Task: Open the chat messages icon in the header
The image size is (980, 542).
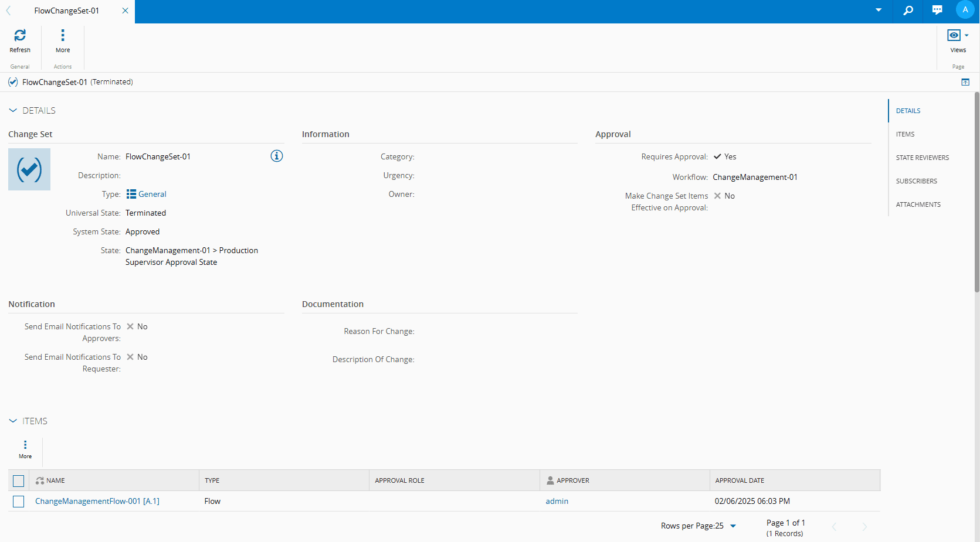Action: (937, 10)
